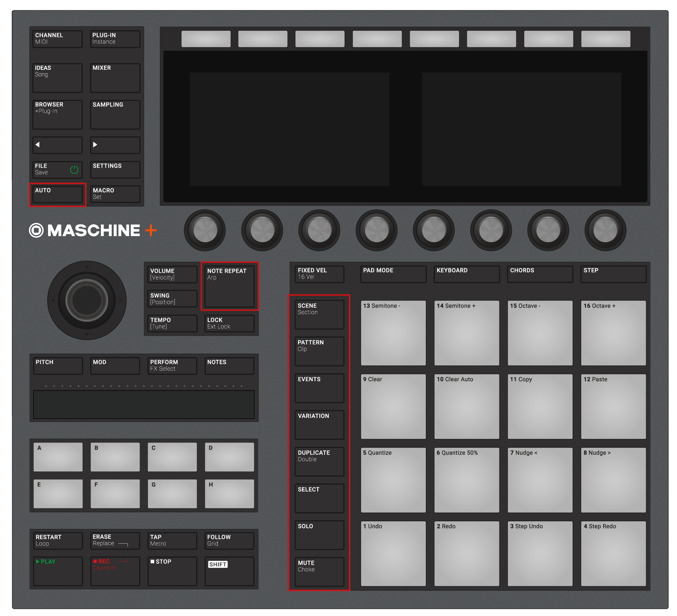The image size is (677, 616).
Task: Touch the Smart Strip touch slider
Action: tap(144, 404)
